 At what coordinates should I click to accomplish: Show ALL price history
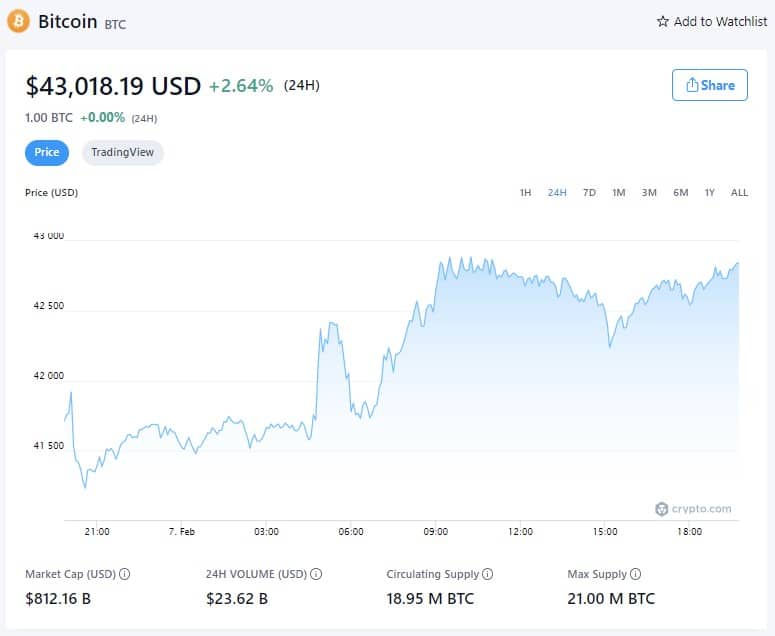tap(739, 193)
